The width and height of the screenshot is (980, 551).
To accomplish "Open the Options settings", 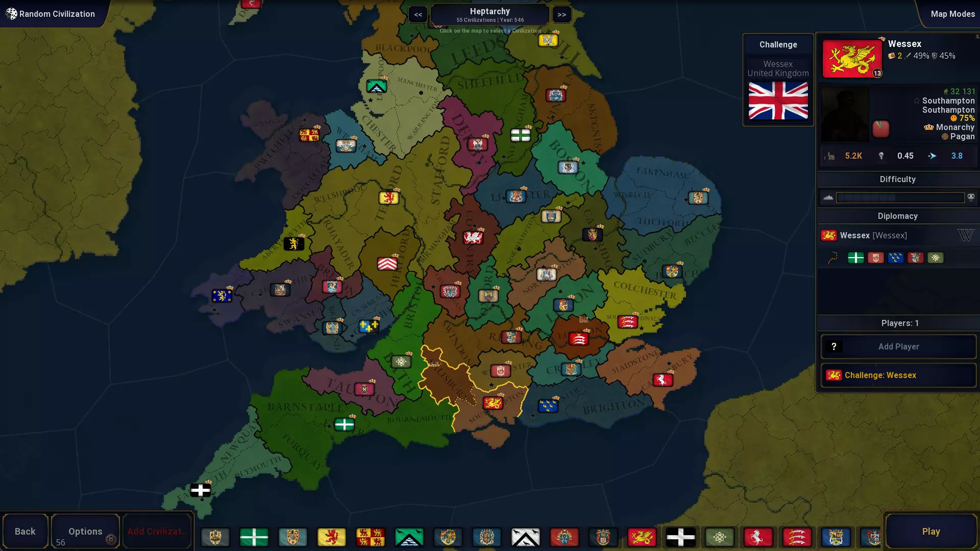I will [85, 531].
